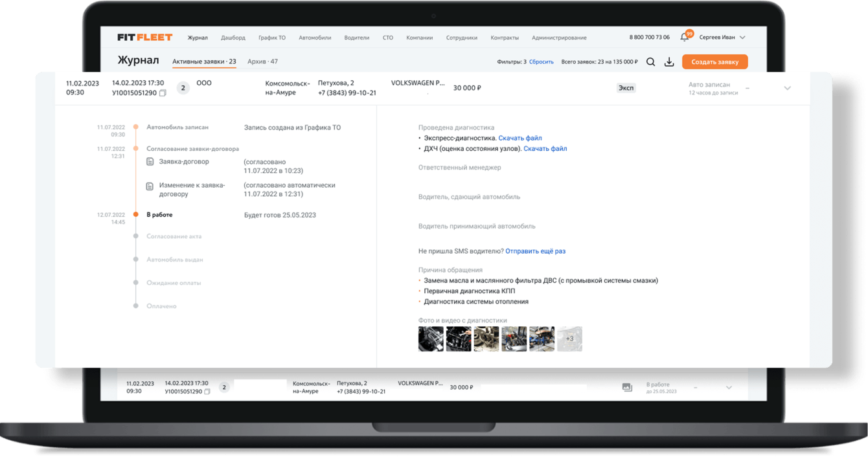Click the FIT FLEET logo

144,37
